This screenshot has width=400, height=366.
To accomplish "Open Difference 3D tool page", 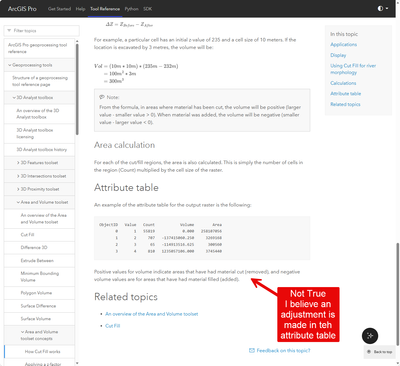I will point(39,247).
